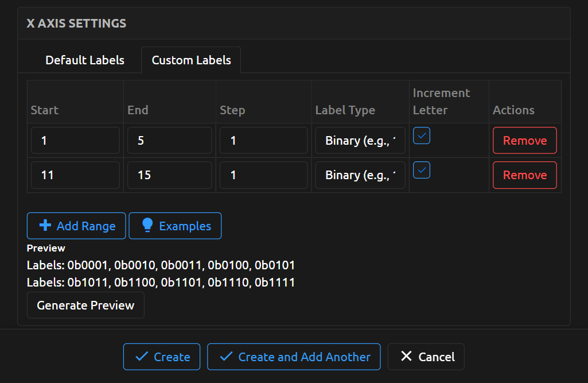The height and width of the screenshot is (383, 588).
Task: Select the Custom Labels tab
Action: 191,60
